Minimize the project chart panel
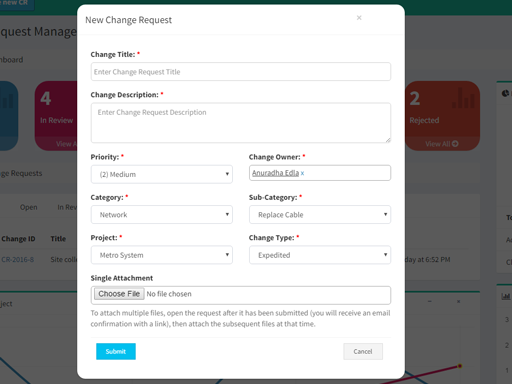Image resolution: width=512 pixels, height=384 pixels. tap(430, 301)
